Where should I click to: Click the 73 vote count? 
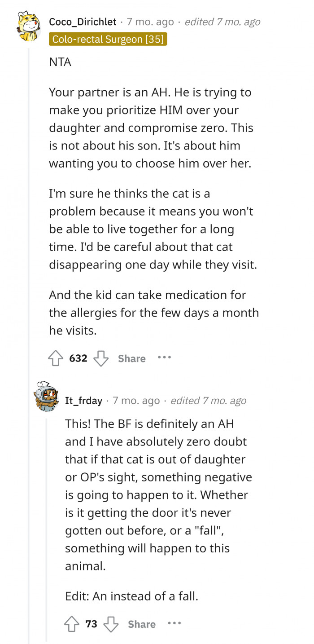pyautogui.click(x=91, y=624)
